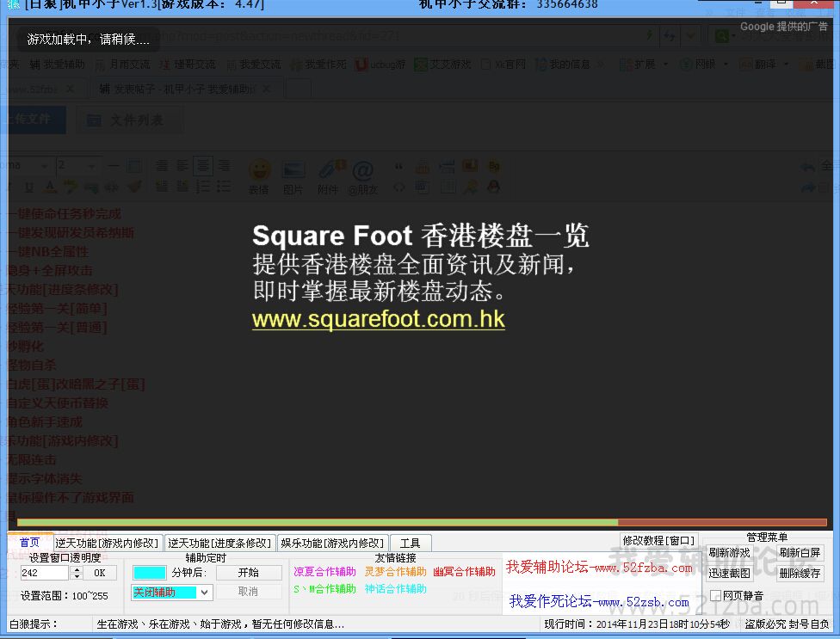Click the 隐身+全屏攻击 line in the editor behind
840x639 pixels.
[x=50, y=271]
